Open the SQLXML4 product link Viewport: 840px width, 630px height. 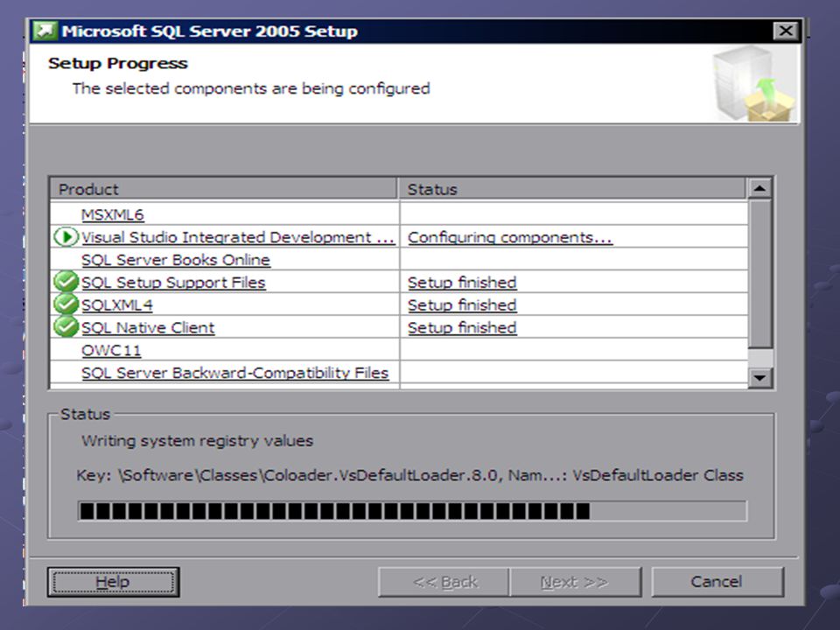pyautogui.click(x=116, y=304)
